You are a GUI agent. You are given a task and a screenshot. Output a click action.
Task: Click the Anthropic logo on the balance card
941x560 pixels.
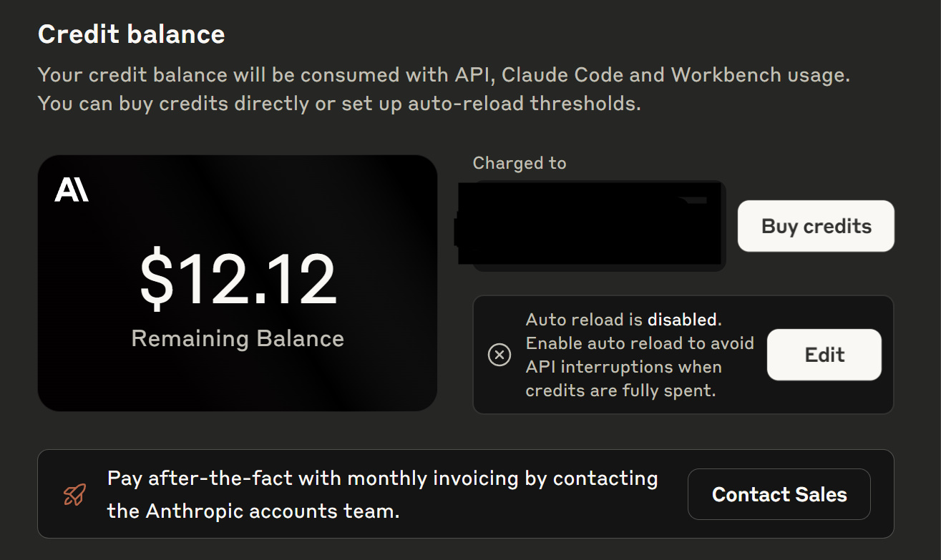coord(72,190)
